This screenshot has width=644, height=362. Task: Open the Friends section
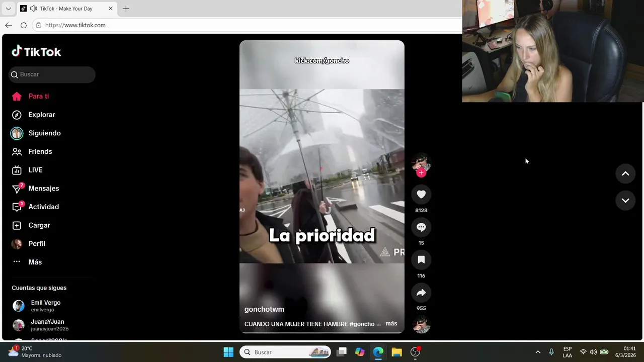32,151
